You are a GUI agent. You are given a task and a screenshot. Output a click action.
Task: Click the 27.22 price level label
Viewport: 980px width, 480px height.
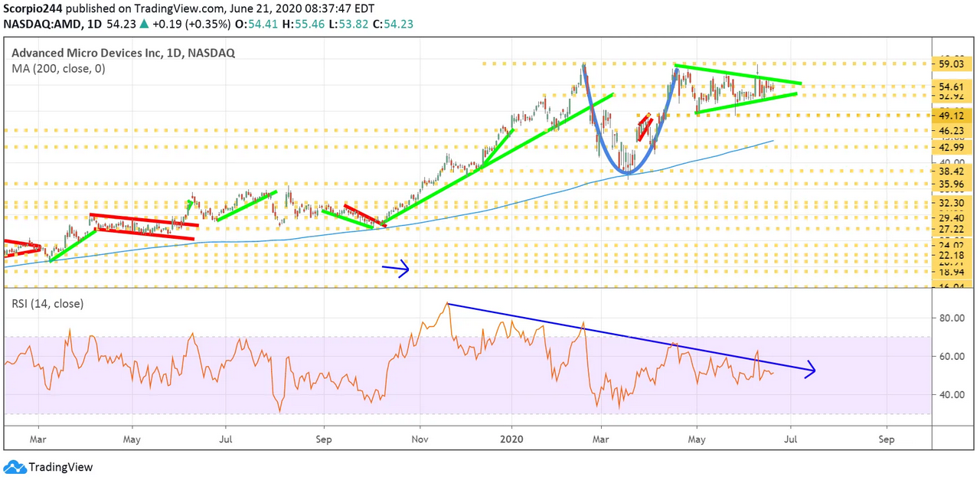(953, 229)
